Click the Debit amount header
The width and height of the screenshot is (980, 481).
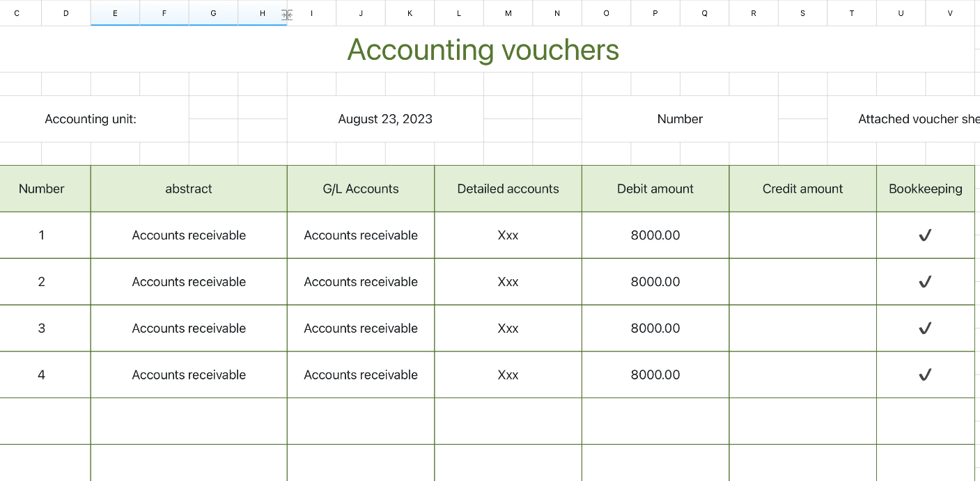click(655, 189)
